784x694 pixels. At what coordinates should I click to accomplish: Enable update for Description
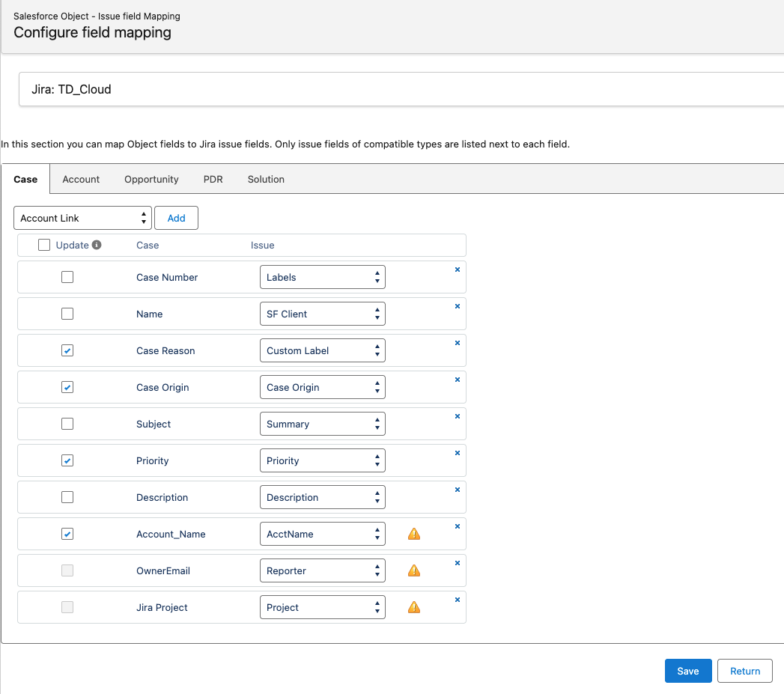pyautogui.click(x=67, y=497)
